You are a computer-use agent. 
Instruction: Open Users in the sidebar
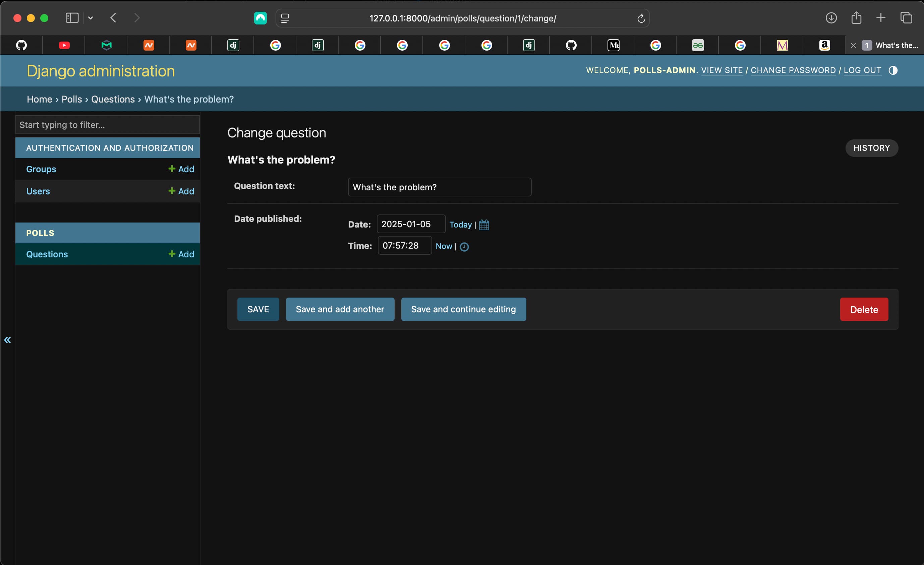coord(38,191)
